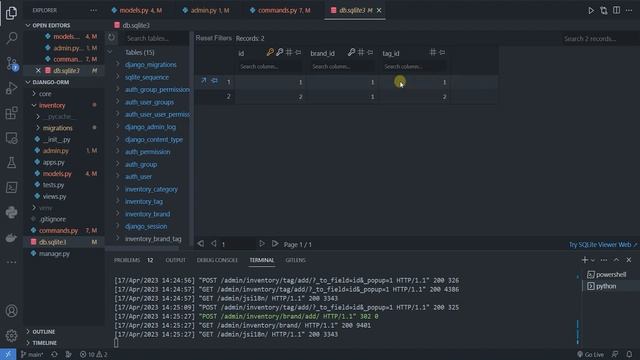The image size is (640, 360).
Task: Open row 1 expand arrow icon
Action: [204, 80]
